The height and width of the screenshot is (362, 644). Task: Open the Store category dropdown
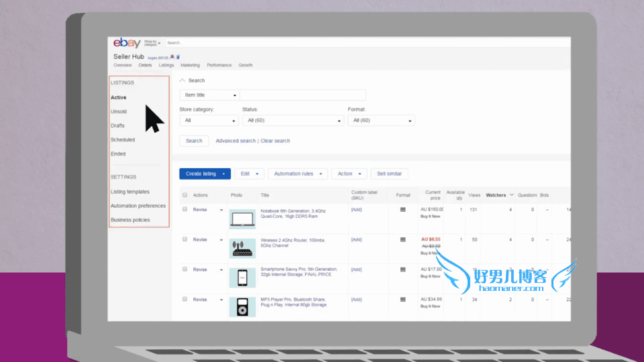click(x=209, y=121)
